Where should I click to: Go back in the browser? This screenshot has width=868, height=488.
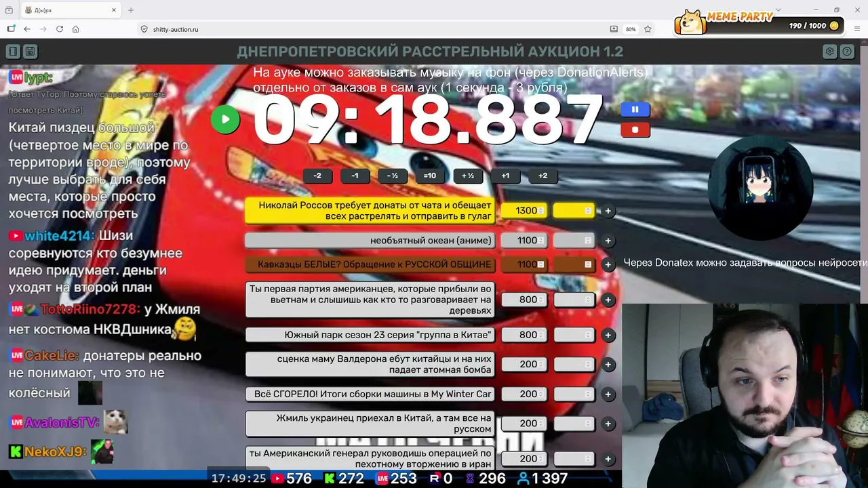pyautogui.click(x=27, y=29)
